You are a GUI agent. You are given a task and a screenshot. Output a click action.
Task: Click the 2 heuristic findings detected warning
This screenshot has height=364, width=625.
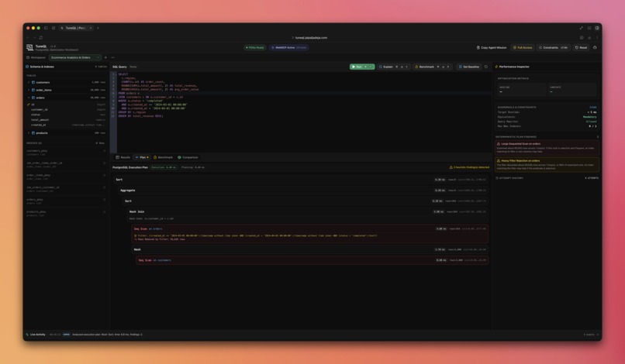[x=469, y=167]
